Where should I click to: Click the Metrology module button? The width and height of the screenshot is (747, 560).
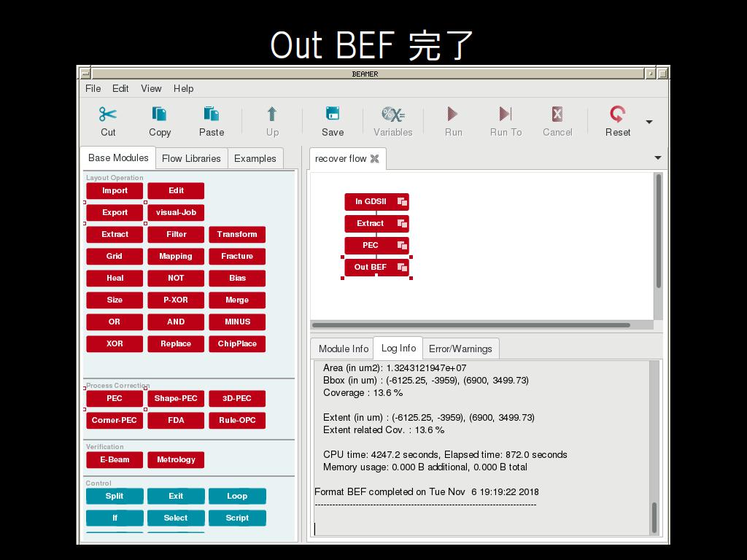[176, 459]
